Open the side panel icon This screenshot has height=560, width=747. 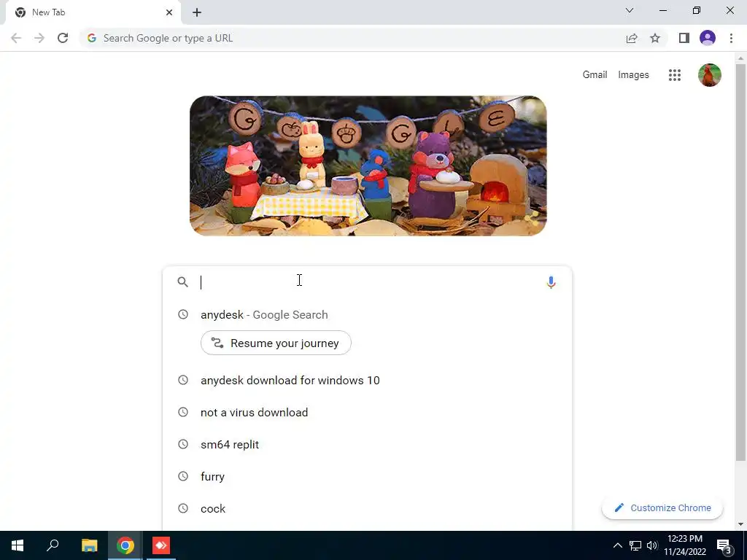point(684,38)
